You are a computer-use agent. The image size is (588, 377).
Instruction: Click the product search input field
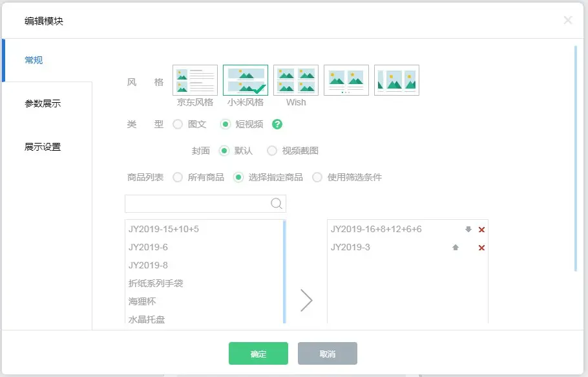[x=197, y=204]
